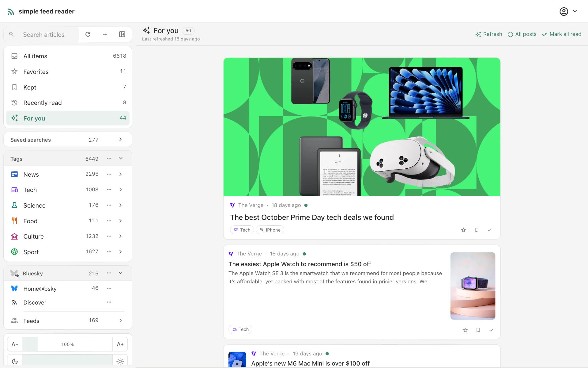Open All items in the sidebar

click(x=68, y=56)
